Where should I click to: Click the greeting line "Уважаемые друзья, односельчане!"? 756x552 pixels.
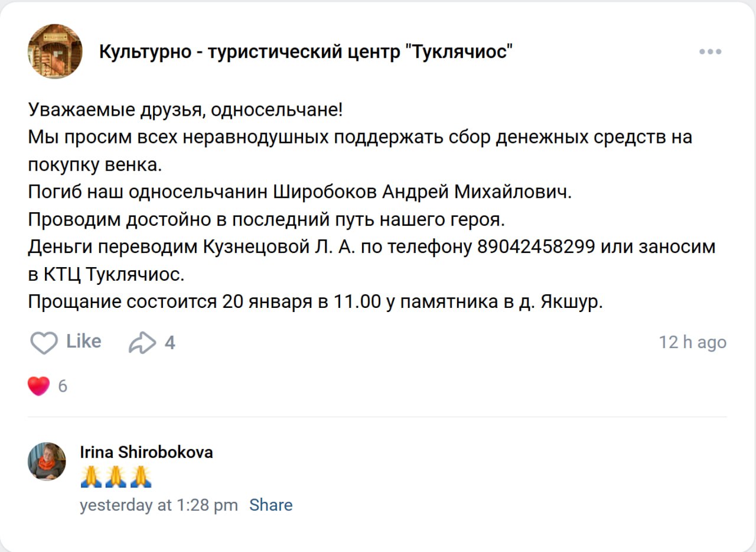click(x=185, y=109)
